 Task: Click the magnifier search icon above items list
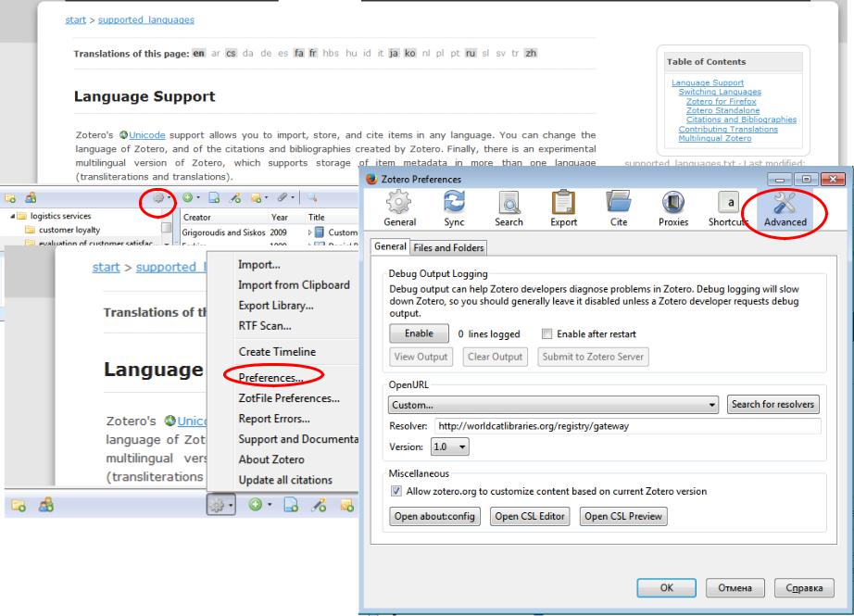pos(311,197)
